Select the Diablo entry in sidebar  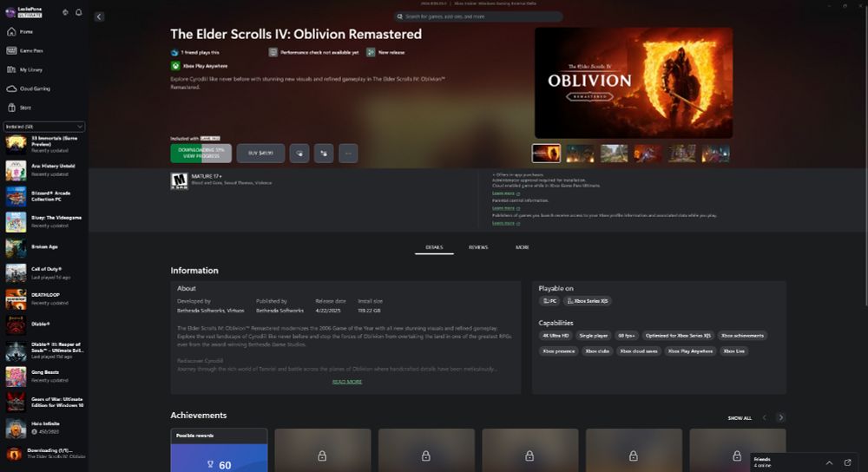tap(44, 324)
